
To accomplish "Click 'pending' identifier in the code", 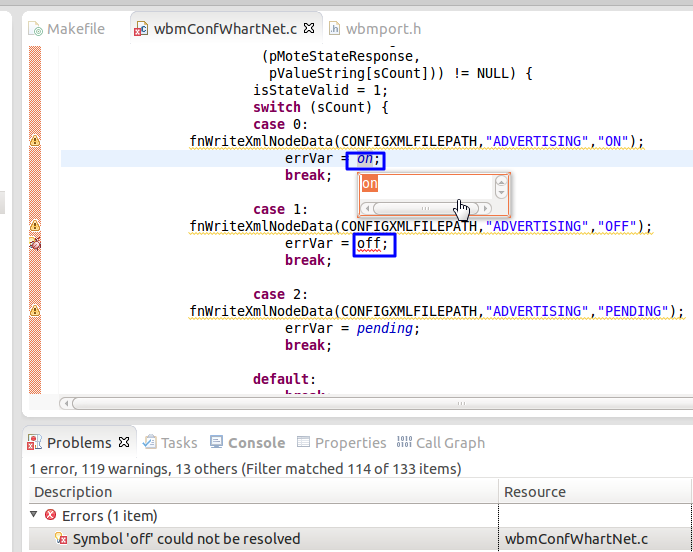I will pos(385,328).
